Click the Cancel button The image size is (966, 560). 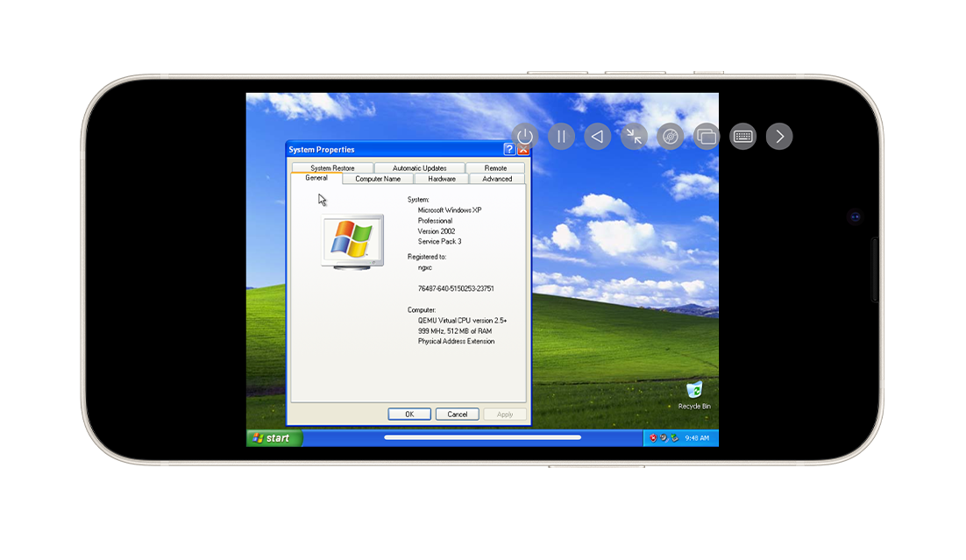click(457, 414)
